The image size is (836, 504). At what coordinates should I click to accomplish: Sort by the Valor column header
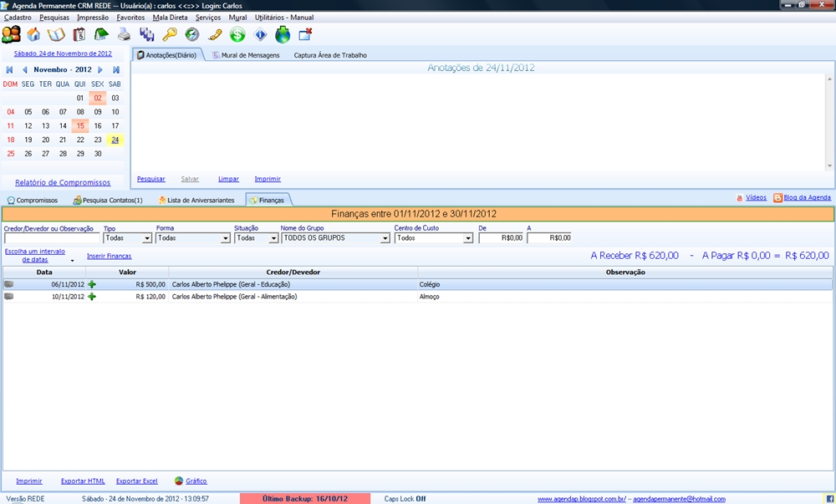pos(127,272)
